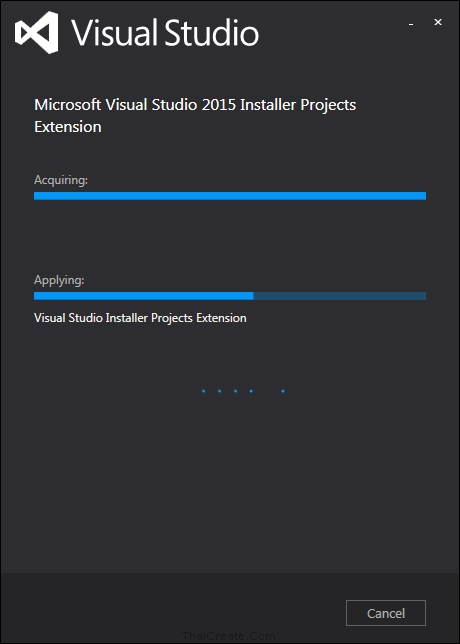Minimize the Visual Studio installer window
Screen dimensions: 460x644
(411, 25)
